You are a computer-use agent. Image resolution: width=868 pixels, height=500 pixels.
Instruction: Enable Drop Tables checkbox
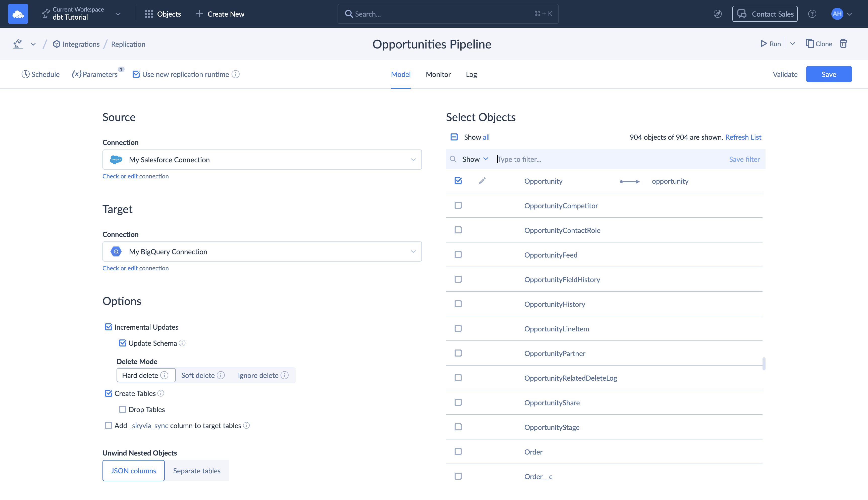point(123,409)
